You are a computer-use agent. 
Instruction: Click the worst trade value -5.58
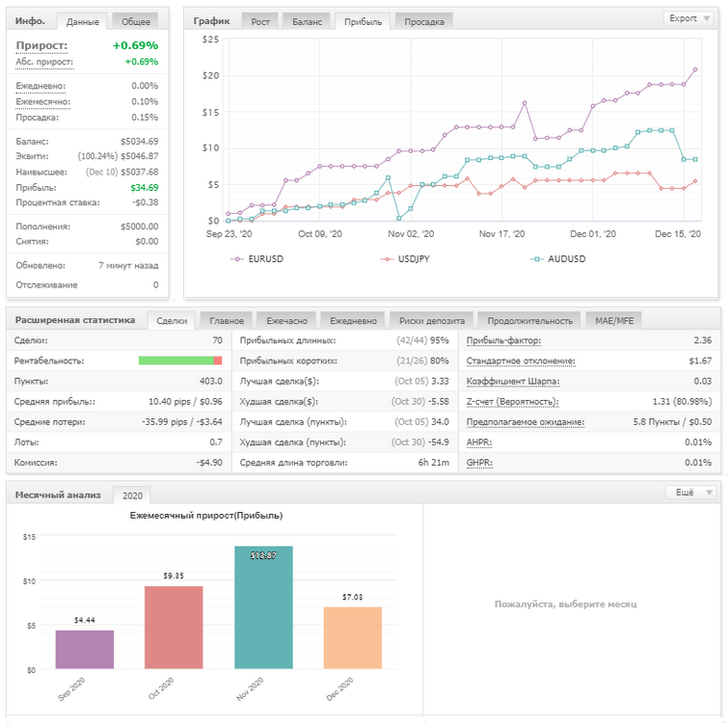(x=440, y=402)
